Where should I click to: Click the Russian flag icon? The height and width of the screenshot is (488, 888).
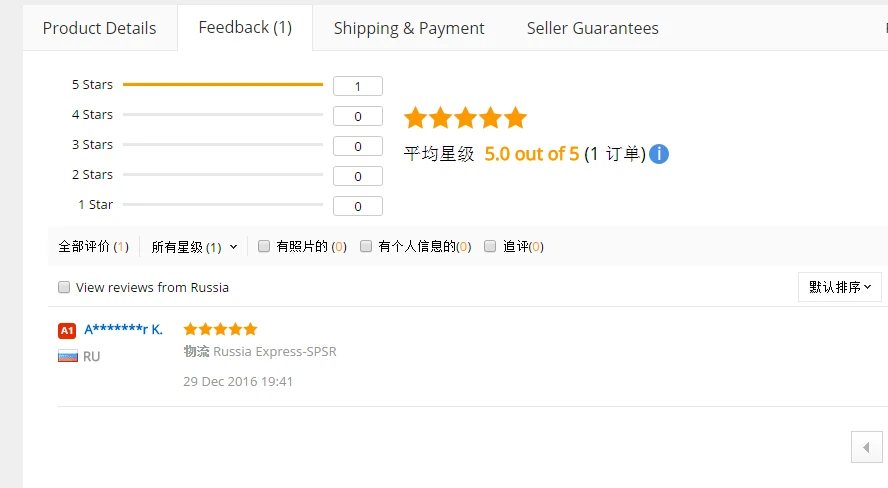pos(68,356)
